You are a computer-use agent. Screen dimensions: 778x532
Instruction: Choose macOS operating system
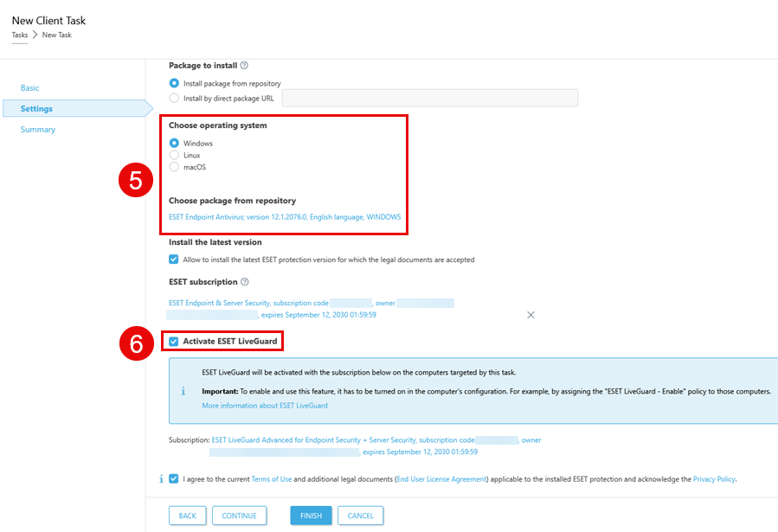click(x=174, y=167)
